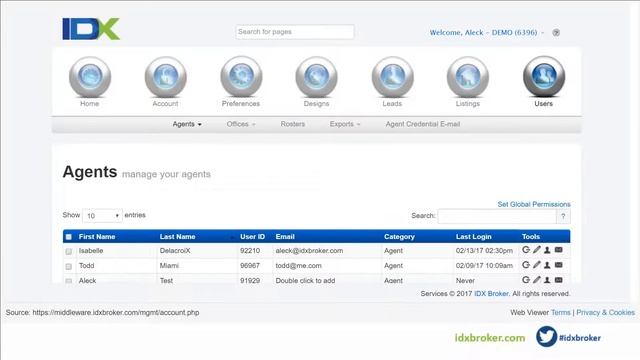This screenshot has height=360, width=640.
Task: Focus the agents table Search field
Action: point(497,216)
